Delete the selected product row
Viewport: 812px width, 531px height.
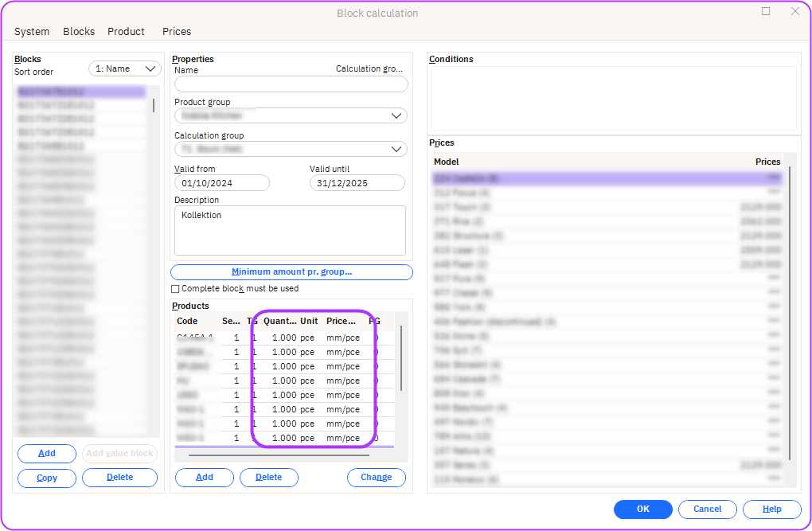coord(268,478)
